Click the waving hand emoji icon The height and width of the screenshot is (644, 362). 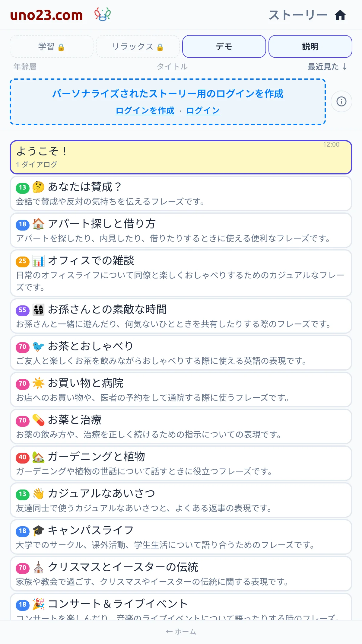point(38,494)
